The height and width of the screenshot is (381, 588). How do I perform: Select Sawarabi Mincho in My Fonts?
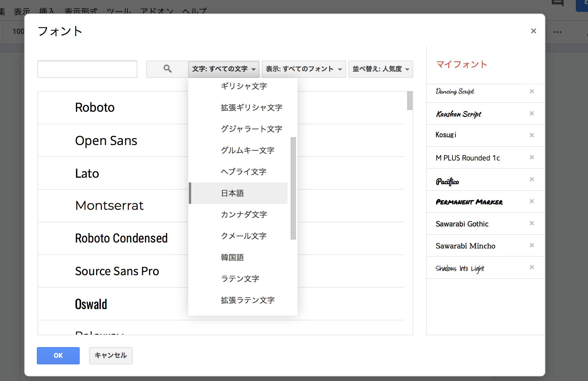pos(466,246)
